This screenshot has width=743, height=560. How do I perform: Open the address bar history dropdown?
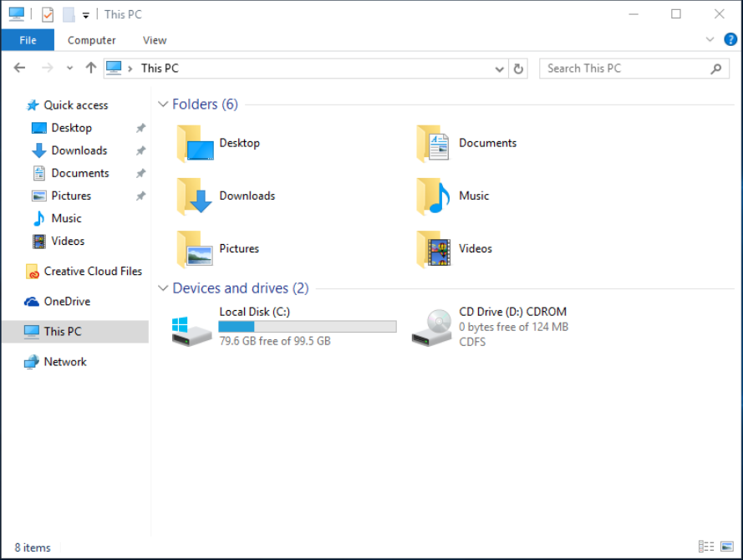point(499,69)
